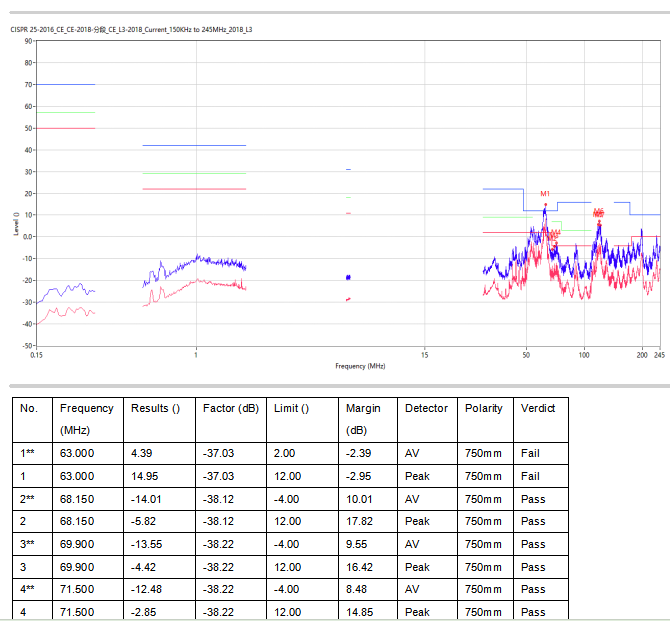Click the M1 marker label on the chart
The width and height of the screenshot is (670, 621).
pos(545,194)
